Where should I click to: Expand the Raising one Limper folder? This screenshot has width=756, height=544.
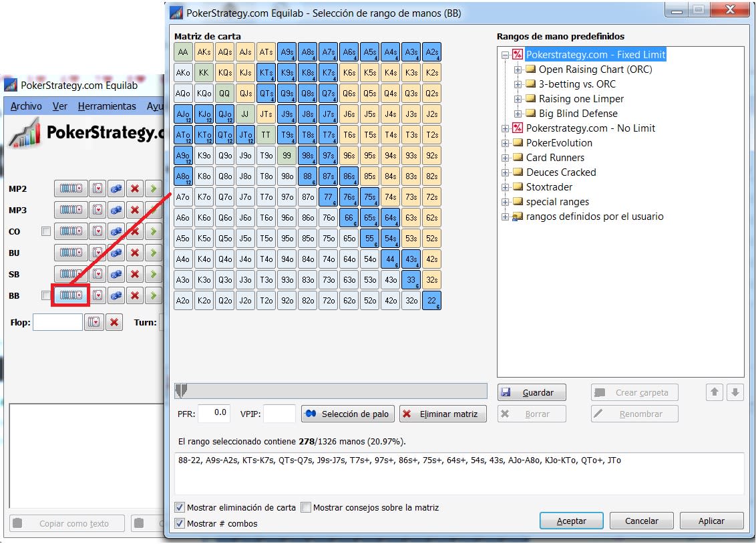[x=518, y=99]
